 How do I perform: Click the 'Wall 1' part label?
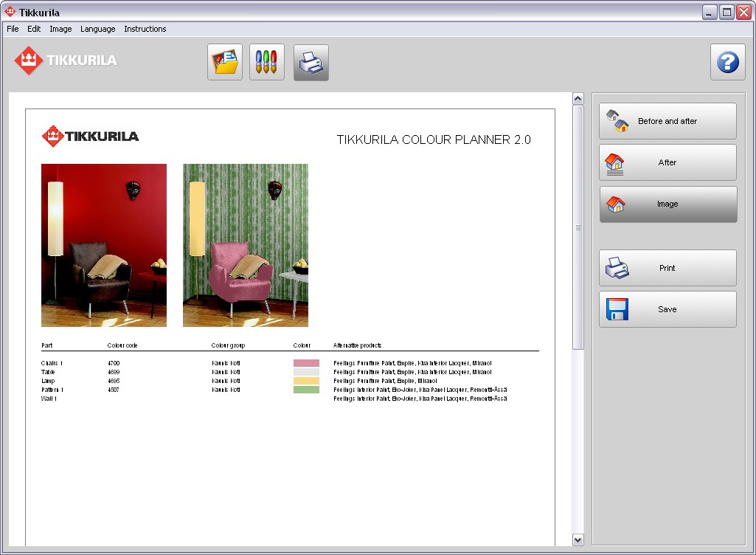pyautogui.click(x=49, y=399)
